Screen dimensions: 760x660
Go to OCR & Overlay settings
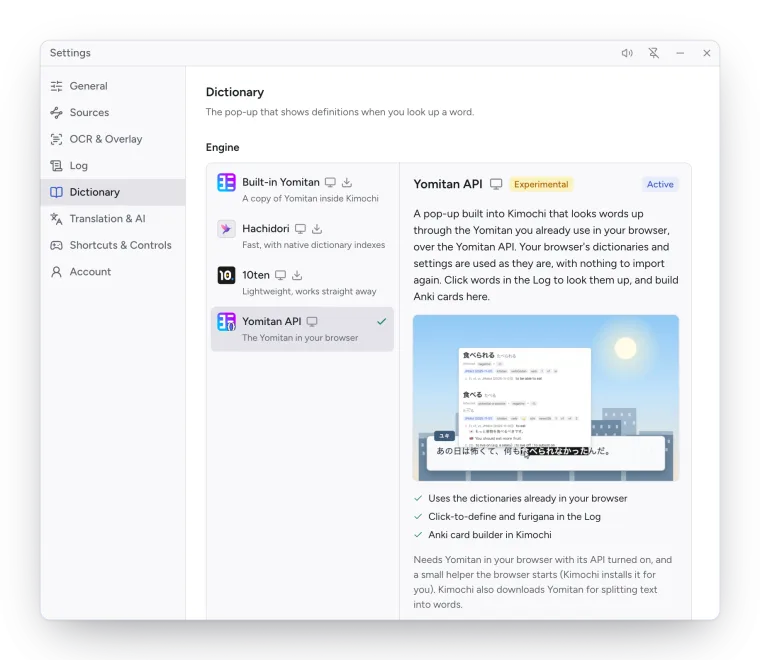coord(113,139)
